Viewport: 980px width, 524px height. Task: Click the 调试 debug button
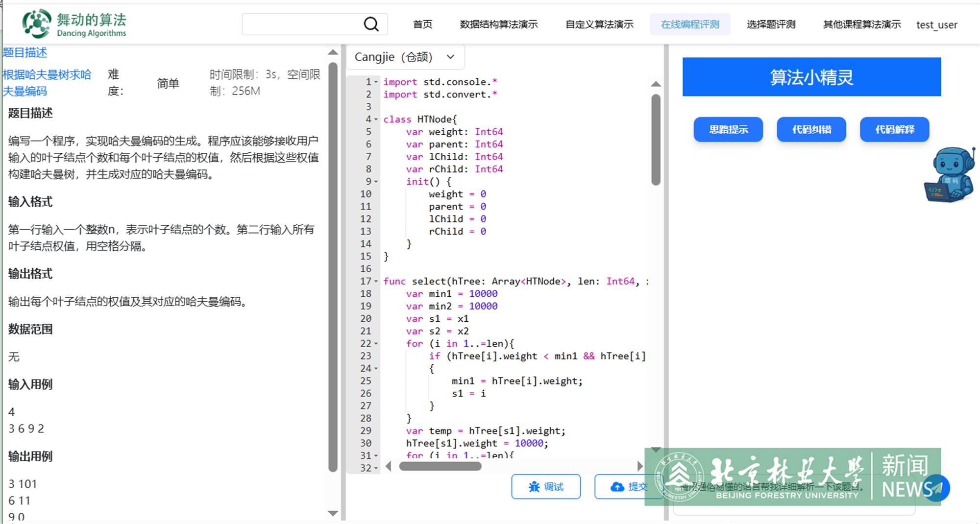click(546, 486)
